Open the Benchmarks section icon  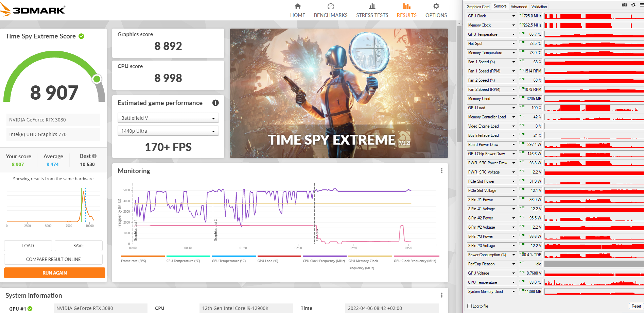[x=331, y=6]
